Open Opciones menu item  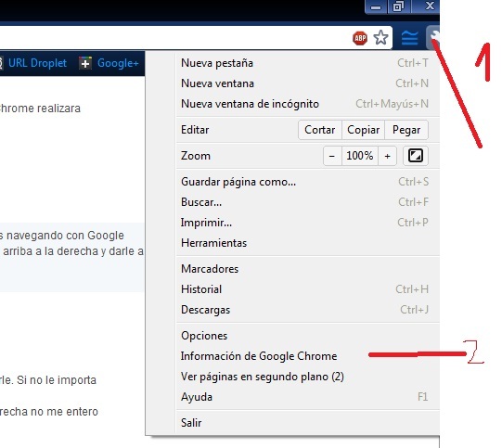coord(308,336)
